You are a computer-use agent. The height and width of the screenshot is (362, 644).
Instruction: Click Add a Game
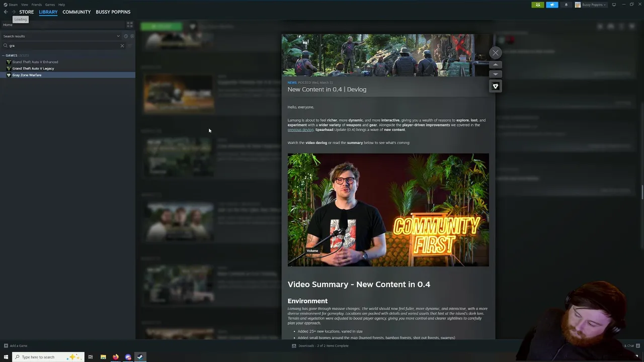tap(16, 345)
